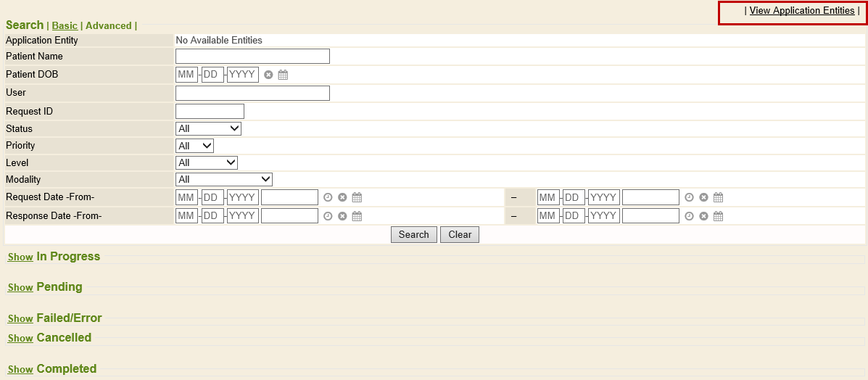Switch to Basic search mode
The image size is (868, 380).
[65, 25]
